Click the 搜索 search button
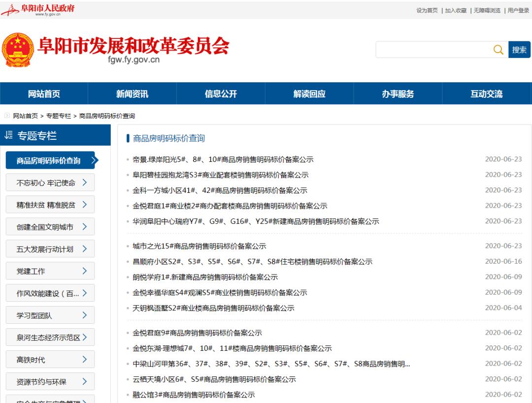This screenshot has height=403, width=532. click(x=520, y=50)
